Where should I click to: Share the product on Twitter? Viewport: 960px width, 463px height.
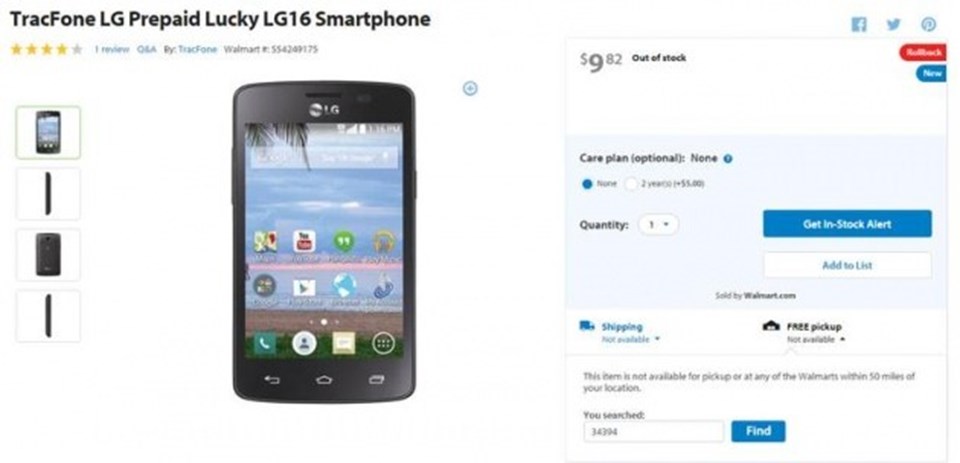[x=894, y=24]
